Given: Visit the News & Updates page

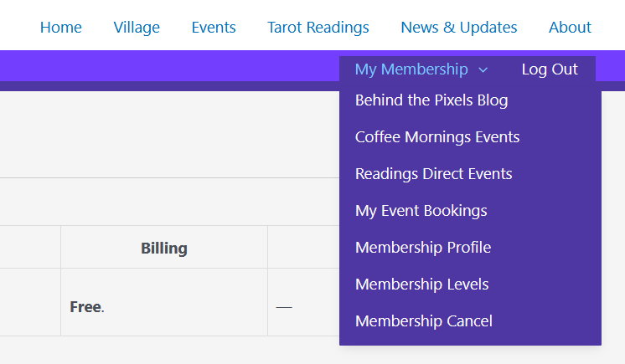Looking at the screenshot, I should coord(459,28).
